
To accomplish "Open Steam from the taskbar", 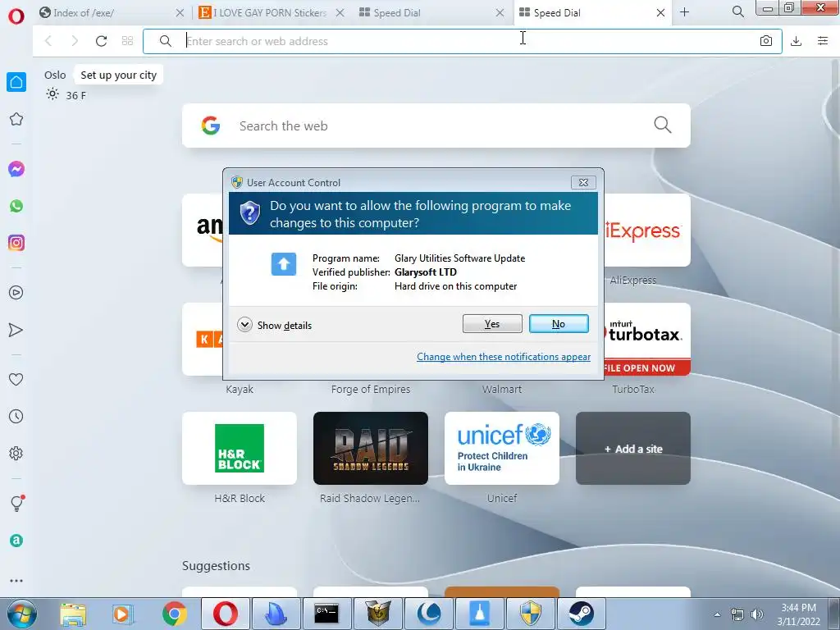I will [x=582, y=614].
